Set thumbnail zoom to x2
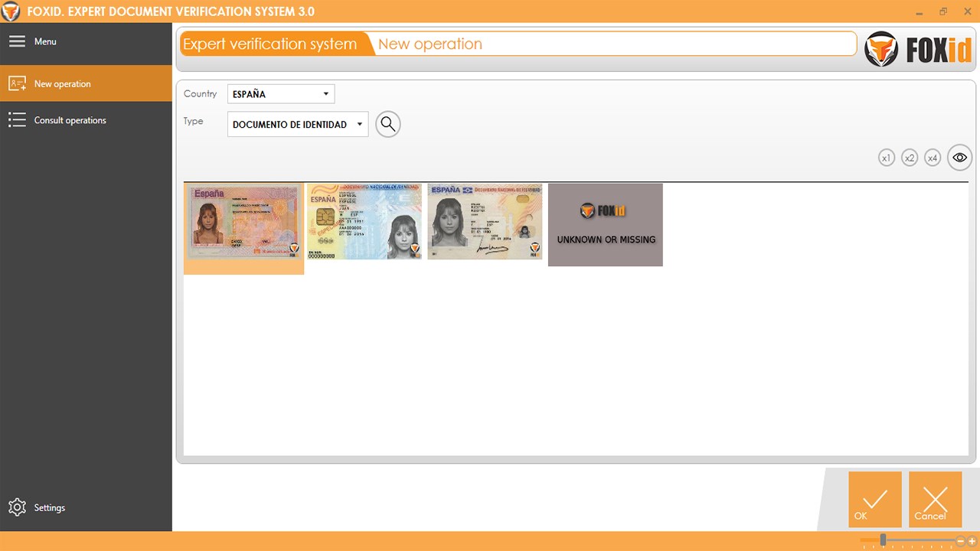This screenshot has height=551, width=980. pyautogui.click(x=910, y=158)
